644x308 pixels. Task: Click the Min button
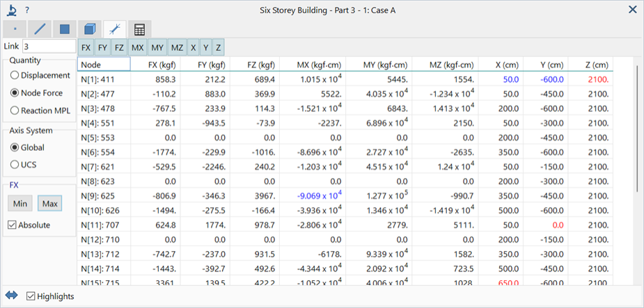19,204
